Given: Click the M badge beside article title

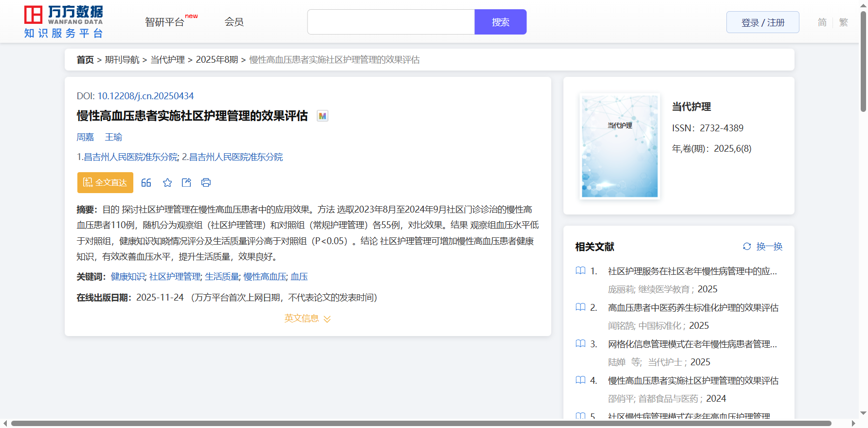Looking at the screenshot, I should [322, 116].
